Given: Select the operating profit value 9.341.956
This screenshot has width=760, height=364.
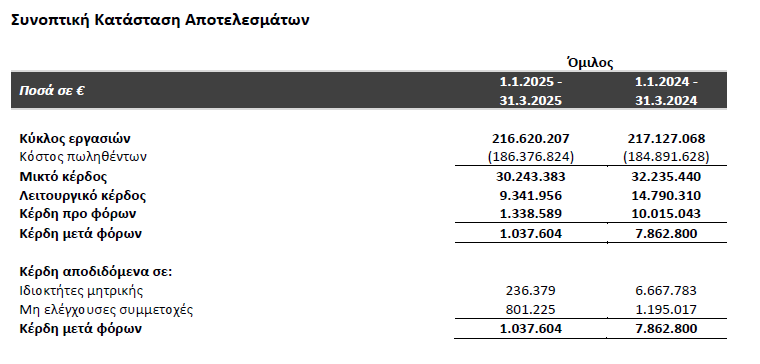Looking at the screenshot, I should click(531, 196).
